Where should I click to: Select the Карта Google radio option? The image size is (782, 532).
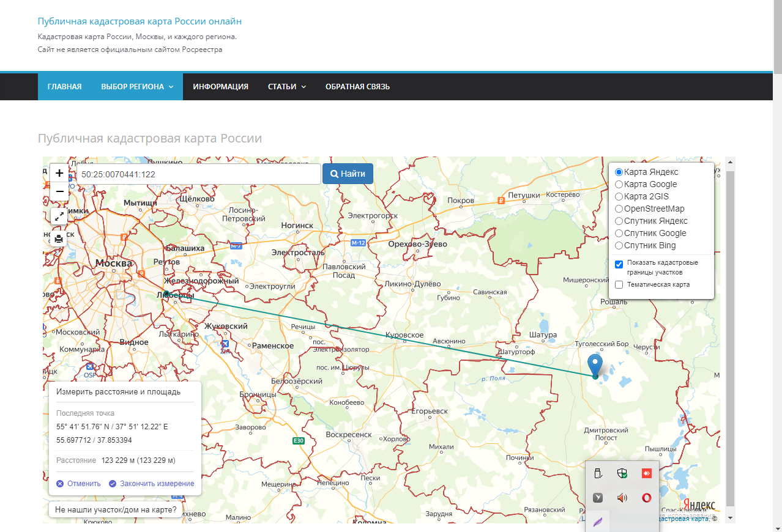(x=619, y=184)
